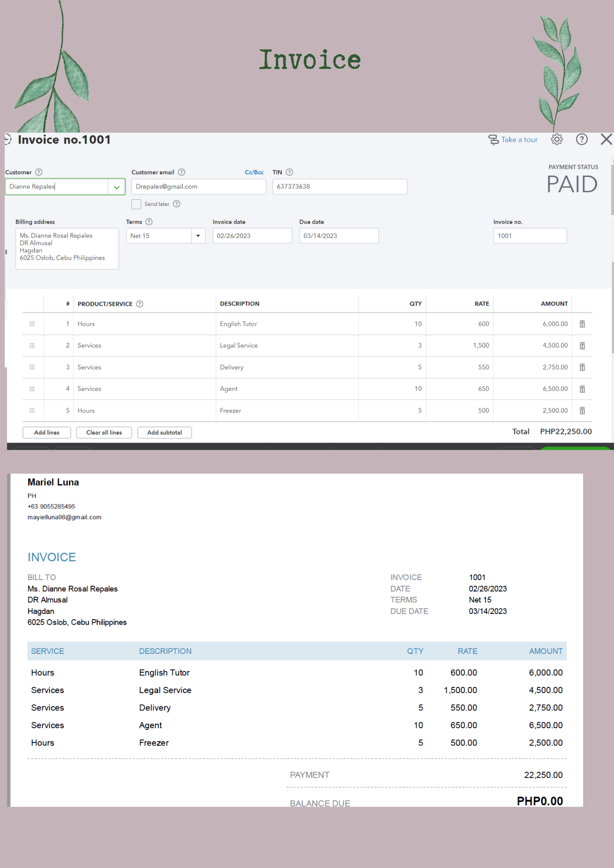
Task: Click the Net 15 terms value in preview
Action: (480, 600)
